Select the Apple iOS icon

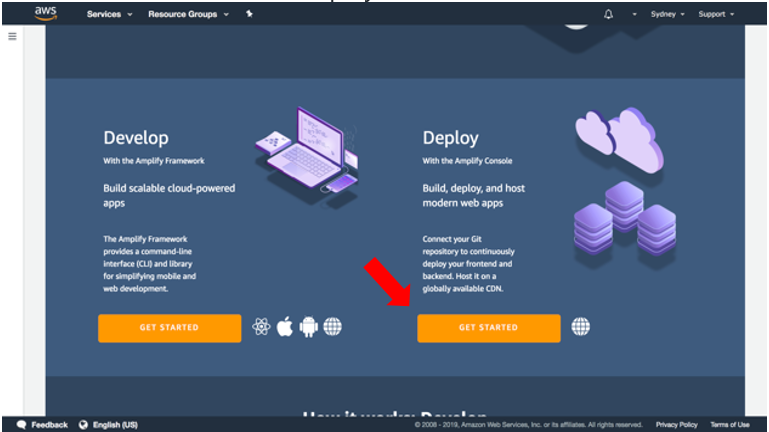point(285,327)
